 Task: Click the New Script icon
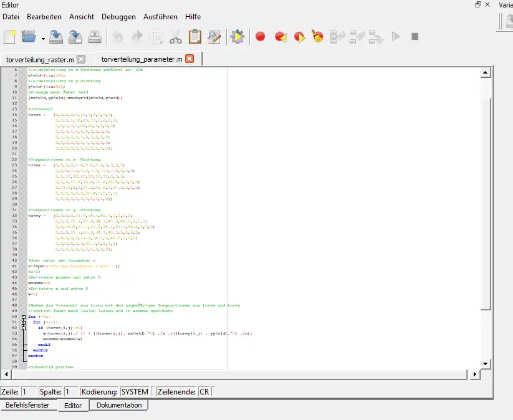point(10,37)
